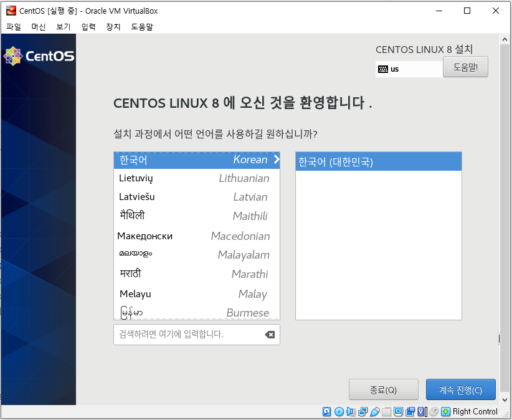Click the scroll down arrow of the VM view
Image resolution: width=512 pixels, height=420 pixels.
coord(505,400)
